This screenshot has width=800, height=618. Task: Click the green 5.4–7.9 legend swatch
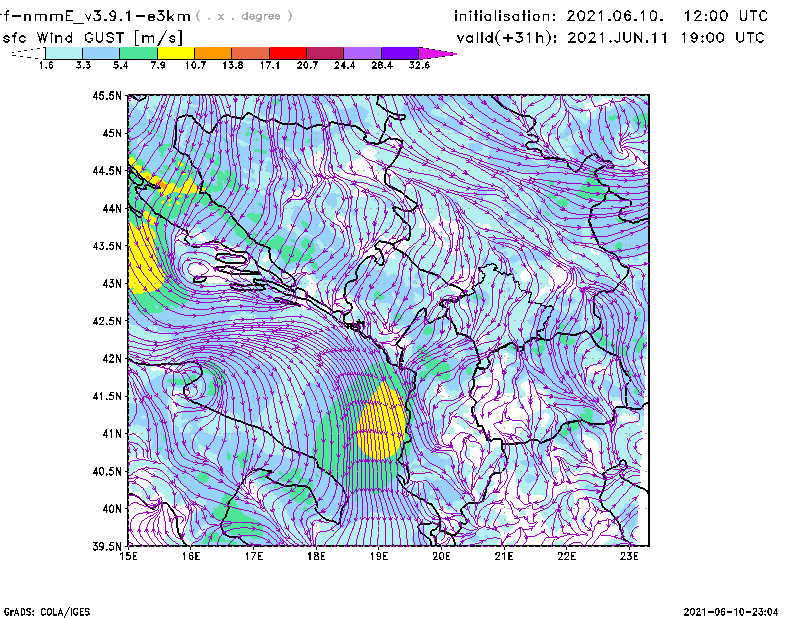click(x=138, y=53)
